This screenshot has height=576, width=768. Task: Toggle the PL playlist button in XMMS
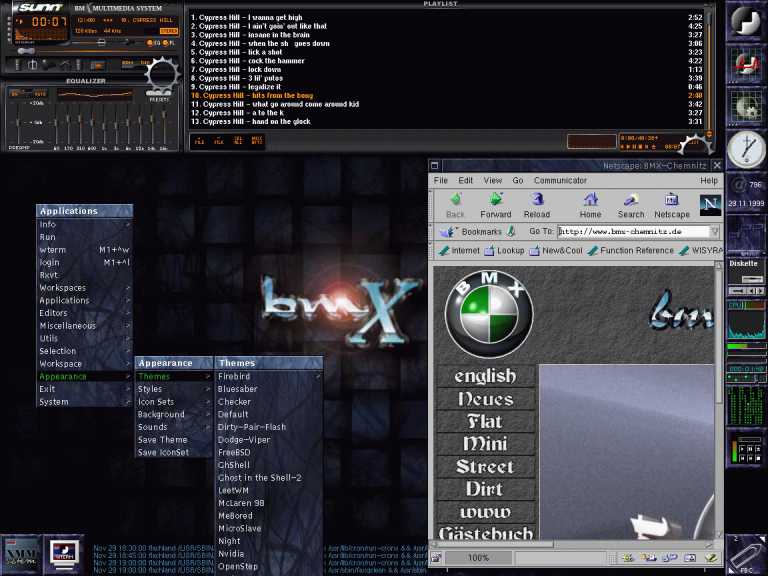click(x=169, y=43)
